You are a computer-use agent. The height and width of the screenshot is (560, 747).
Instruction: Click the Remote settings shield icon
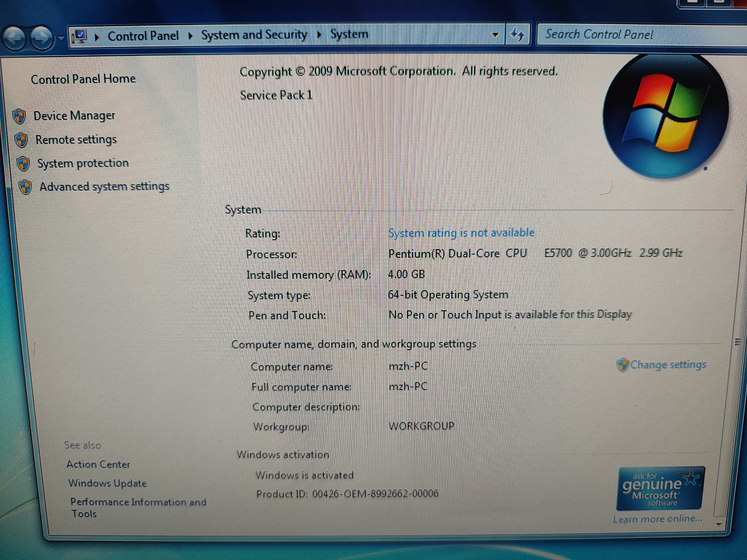point(22,140)
